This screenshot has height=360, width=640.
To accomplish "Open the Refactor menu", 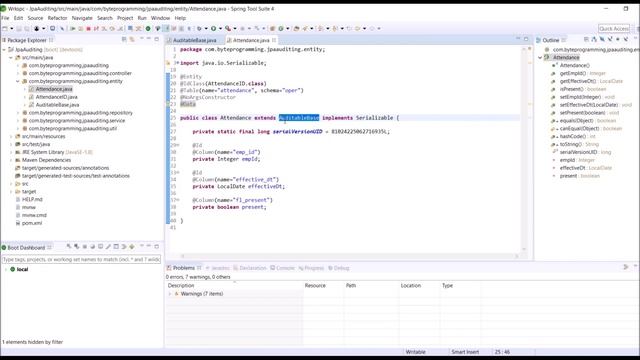I will coord(57,18).
